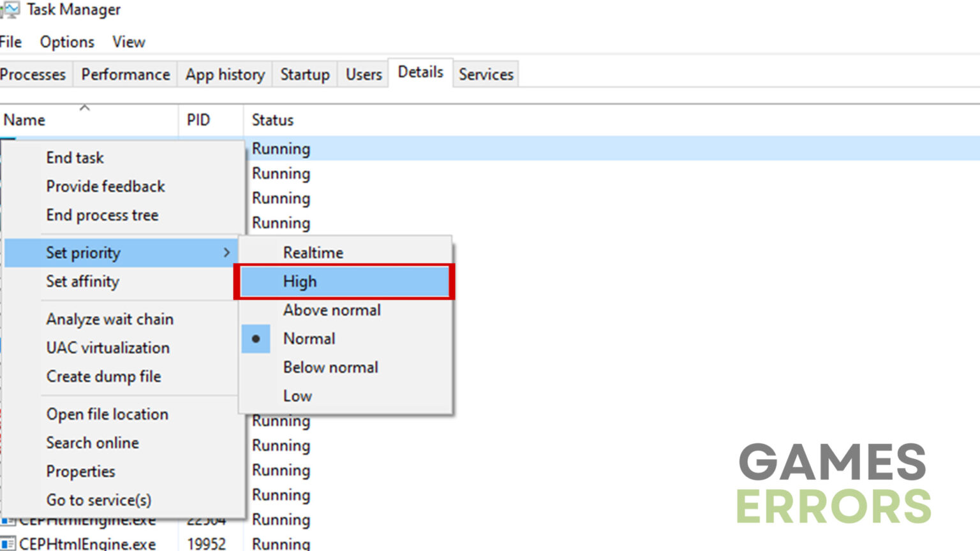Sort by Name column header
This screenshot has height=551, width=980.
pyautogui.click(x=24, y=120)
